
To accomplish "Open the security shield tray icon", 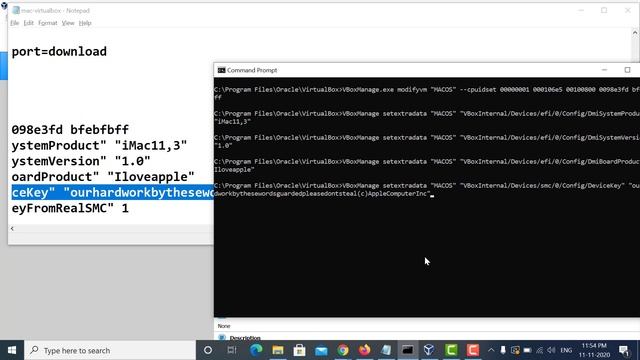I will tap(515, 350).
